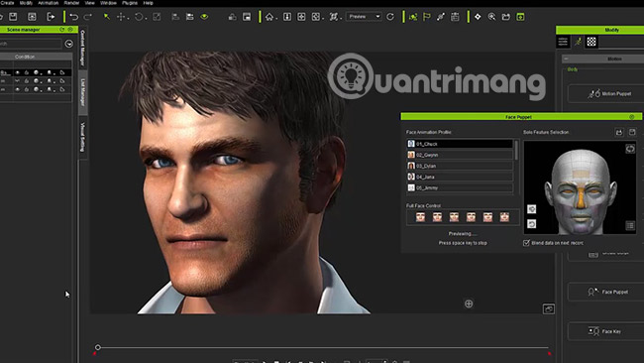The width and height of the screenshot is (644, 363).
Task: Click the load preset icon in Face Puppet
Action: (619, 132)
